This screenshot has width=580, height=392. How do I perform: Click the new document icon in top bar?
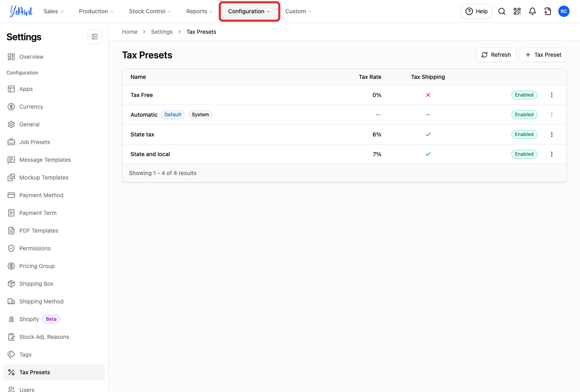tap(548, 11)
